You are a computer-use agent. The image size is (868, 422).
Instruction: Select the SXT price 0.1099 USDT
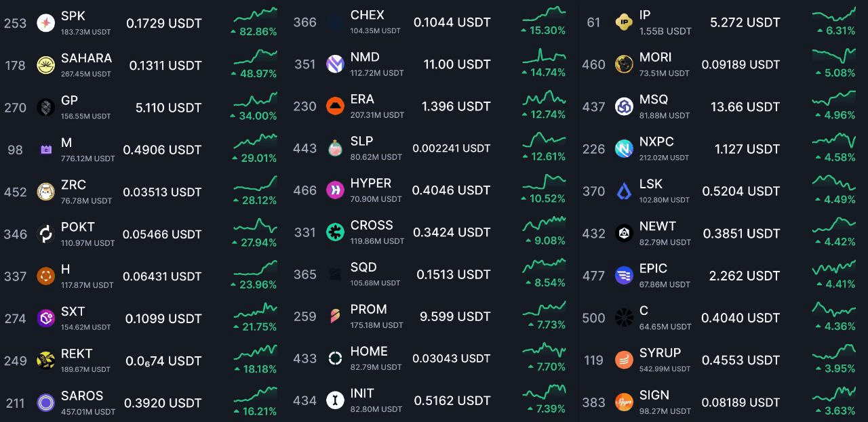point(163,318)
